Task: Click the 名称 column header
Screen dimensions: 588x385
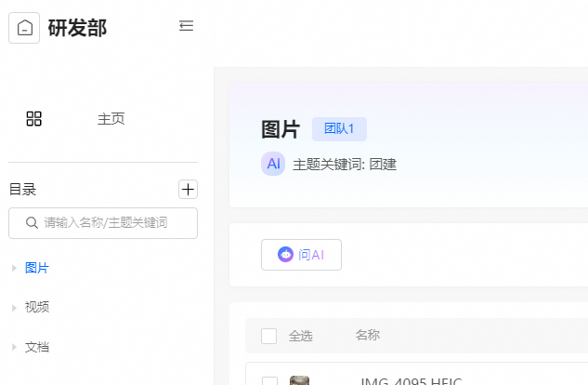Action: (x=368, y=335)
